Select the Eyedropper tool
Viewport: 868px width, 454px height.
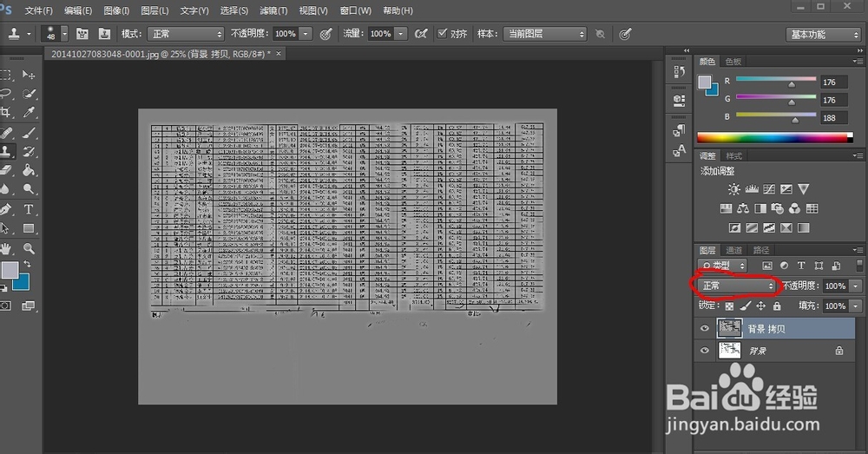point(29,112)
